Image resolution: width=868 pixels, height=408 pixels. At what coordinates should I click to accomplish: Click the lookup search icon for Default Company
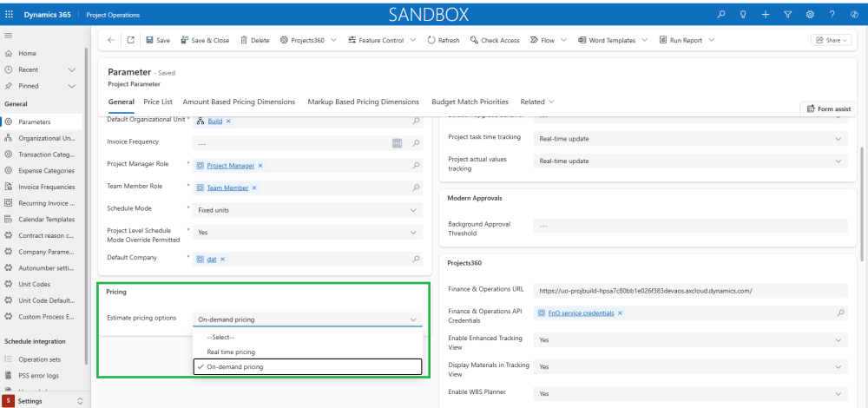tap(417, 259)
